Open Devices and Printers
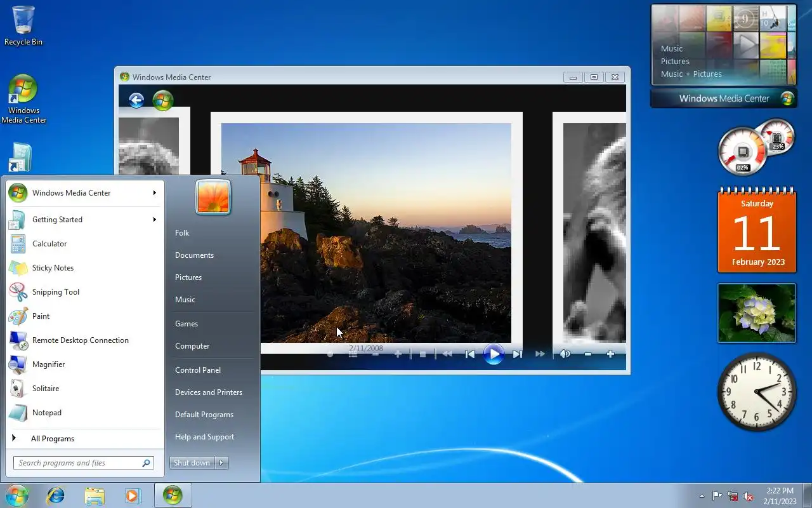Screen dimensions: 812x508 (x=209, y=392)
